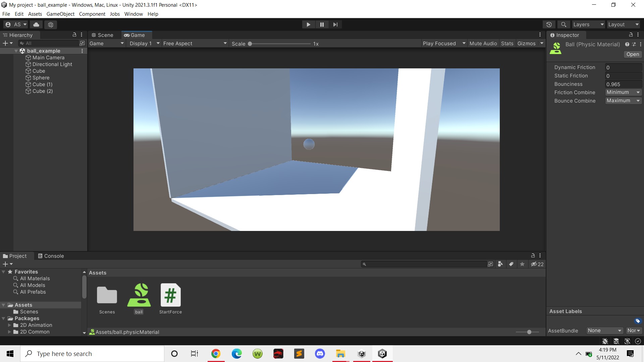Image resolution: width=644 pixels, height=362 pixels.
Task: Click the Open button in Inspector
Action: (x=633, y=54)
